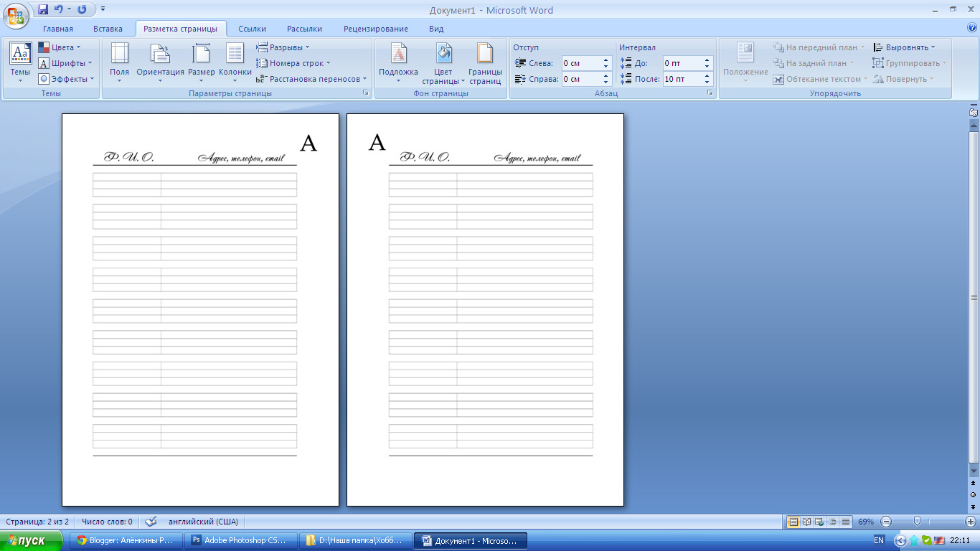Image resolution: width=980 pixels, height=551 pixels.
Task: Expand Эффекты theme effects dropdown
Action: click(66, 79)
